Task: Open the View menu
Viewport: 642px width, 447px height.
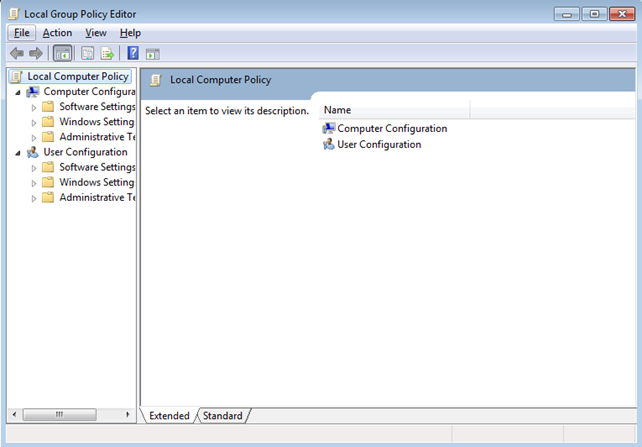Action: pos(96,33)
